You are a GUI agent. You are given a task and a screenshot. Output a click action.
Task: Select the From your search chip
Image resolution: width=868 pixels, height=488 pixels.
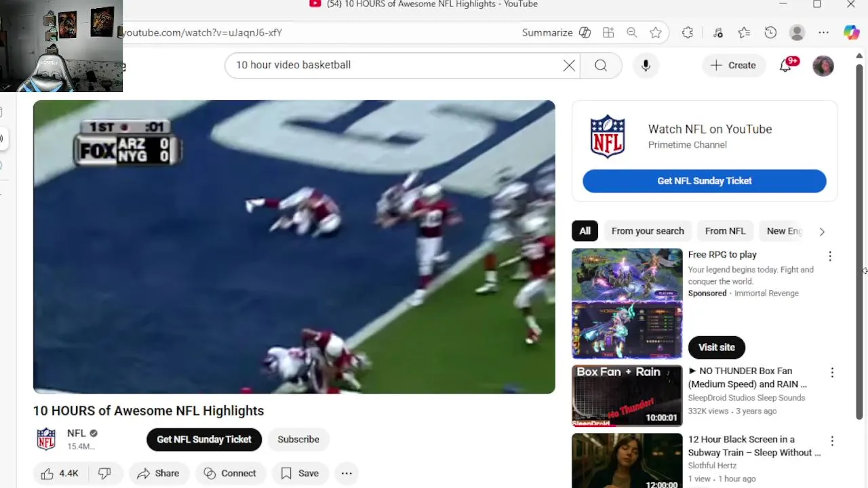(648, 231)
